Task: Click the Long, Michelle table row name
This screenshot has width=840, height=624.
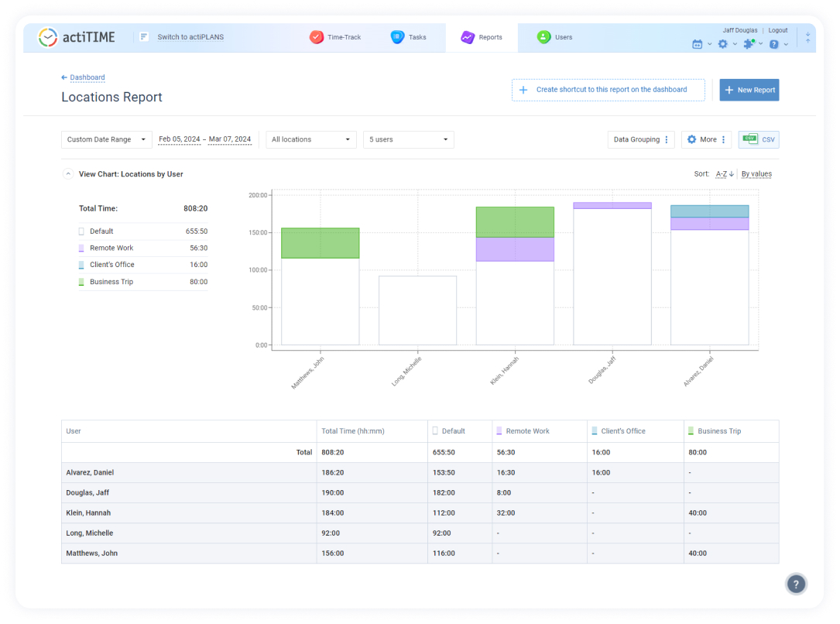Action: point(90,533)
